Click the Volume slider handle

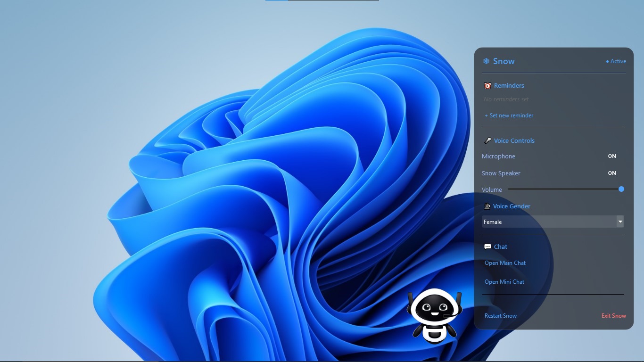tap(621, 189)
